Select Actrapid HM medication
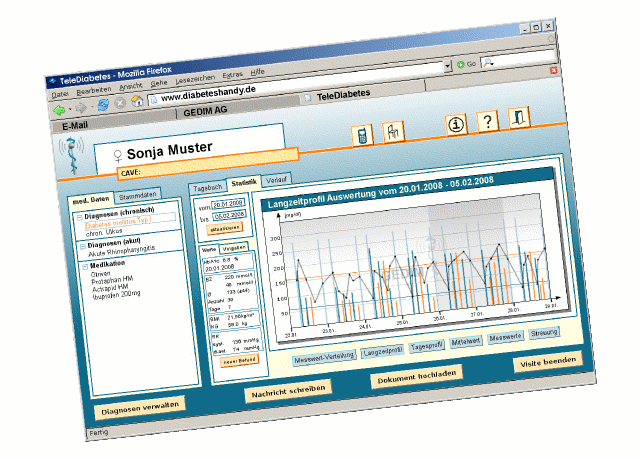The width and height of the screenshot is (640, 459). pos(110,288)
